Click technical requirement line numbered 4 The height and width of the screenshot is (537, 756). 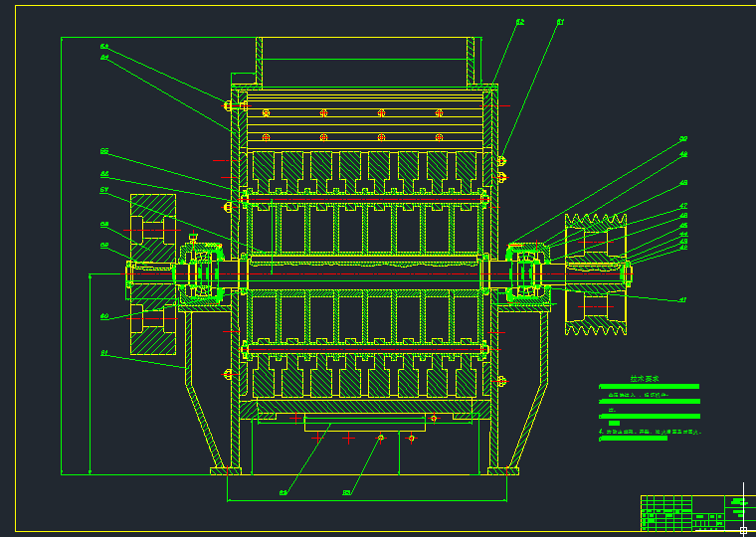coord(650,432)
